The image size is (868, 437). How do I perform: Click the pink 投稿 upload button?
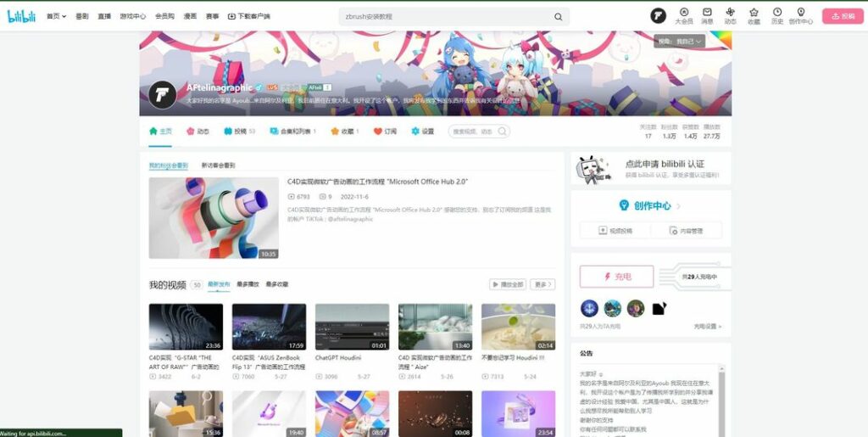click(843, 16)
